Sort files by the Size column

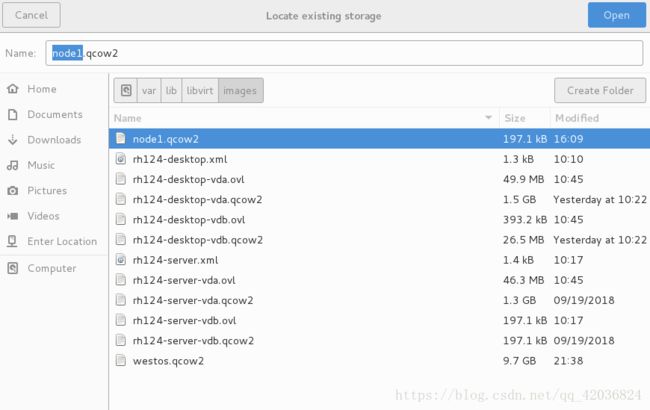coord(525,118)
